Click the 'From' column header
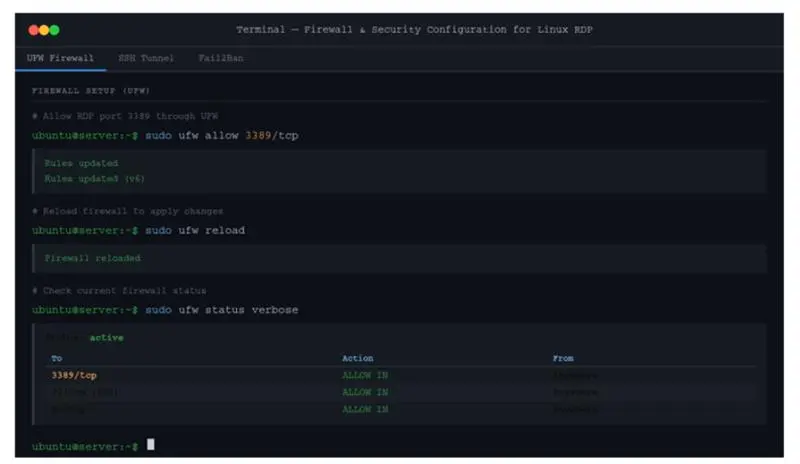Screen dimensions: 800x464 pyautogui.click(x=563, y=358)
